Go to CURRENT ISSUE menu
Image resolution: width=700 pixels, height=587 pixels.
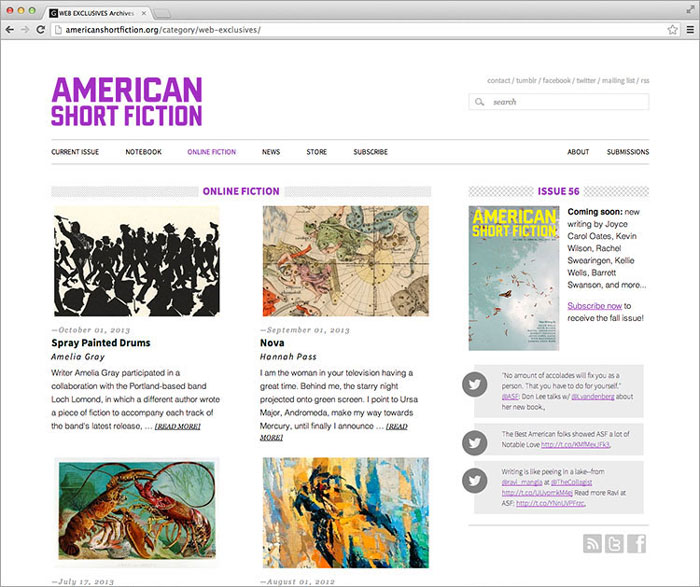pyautogui.click(x=75, y=152)
